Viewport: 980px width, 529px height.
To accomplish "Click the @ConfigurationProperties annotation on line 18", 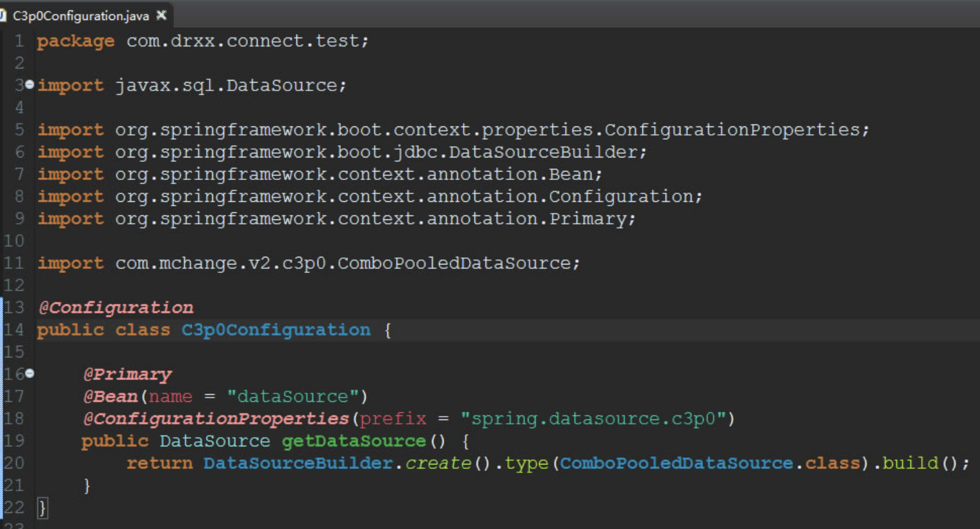I will pyautogui.click(x=216, y=419).
